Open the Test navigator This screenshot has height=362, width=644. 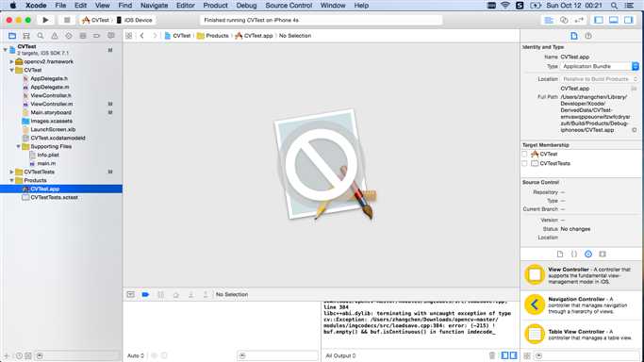(x=69, y=36)
